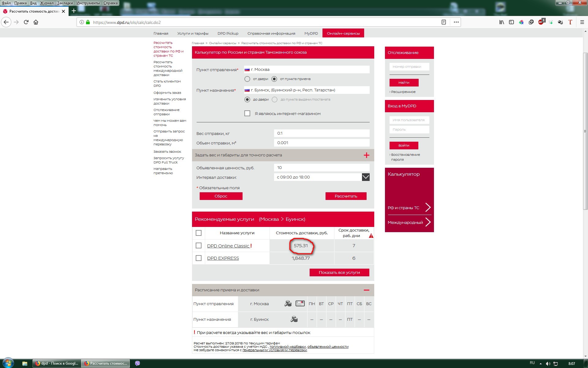The height and width of the screenshot is (368, 588).
Task: Open the Firefox library icon
Action: pos(502,22)
